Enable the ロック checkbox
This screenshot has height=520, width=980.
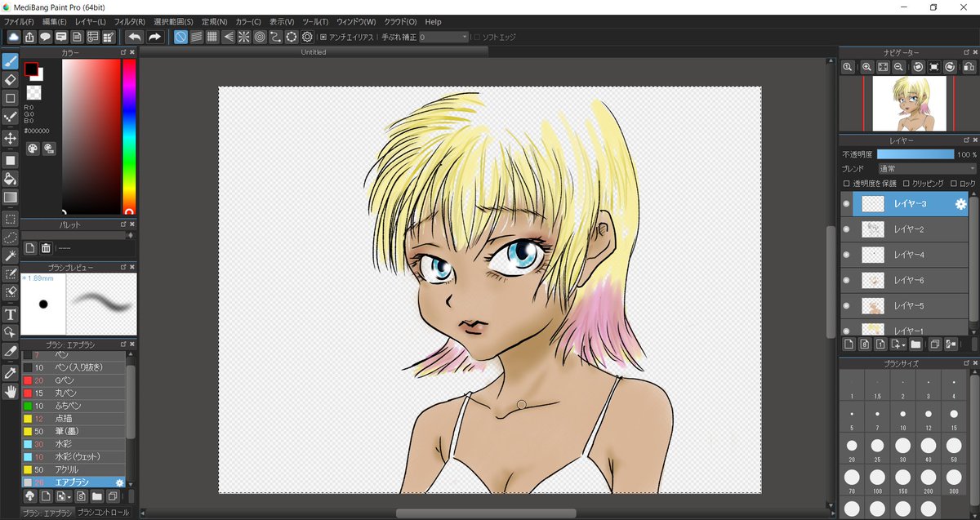click(955, 184)
